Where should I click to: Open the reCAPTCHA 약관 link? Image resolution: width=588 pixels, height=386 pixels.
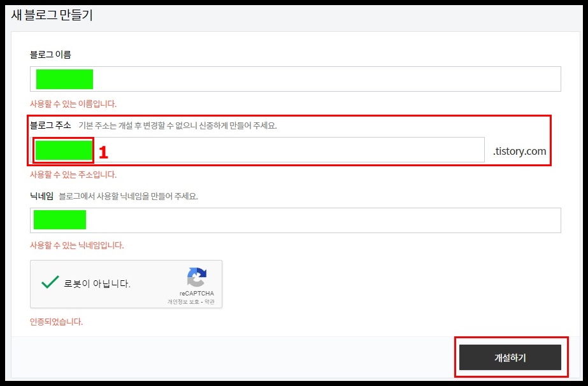[x=209, y=301]
